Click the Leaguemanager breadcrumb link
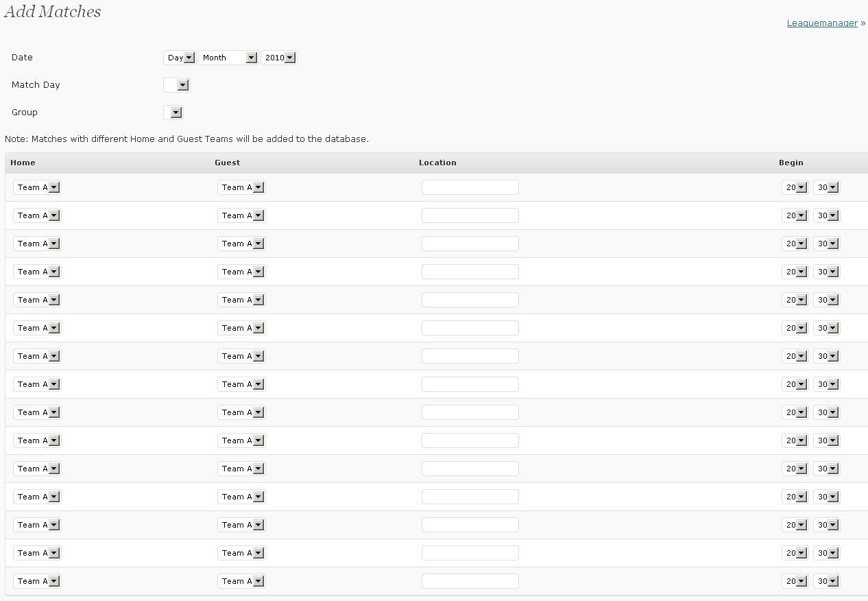 point(821,23)
